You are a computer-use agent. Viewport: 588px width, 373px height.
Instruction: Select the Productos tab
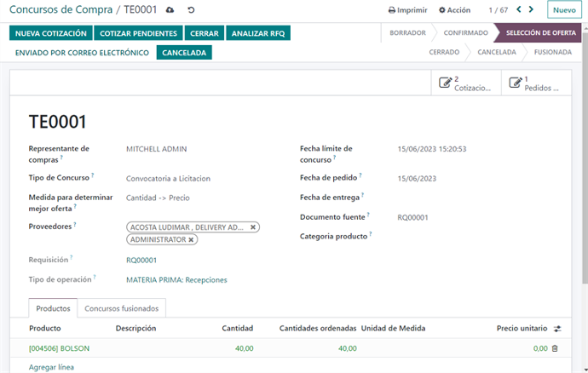[53, 308]
